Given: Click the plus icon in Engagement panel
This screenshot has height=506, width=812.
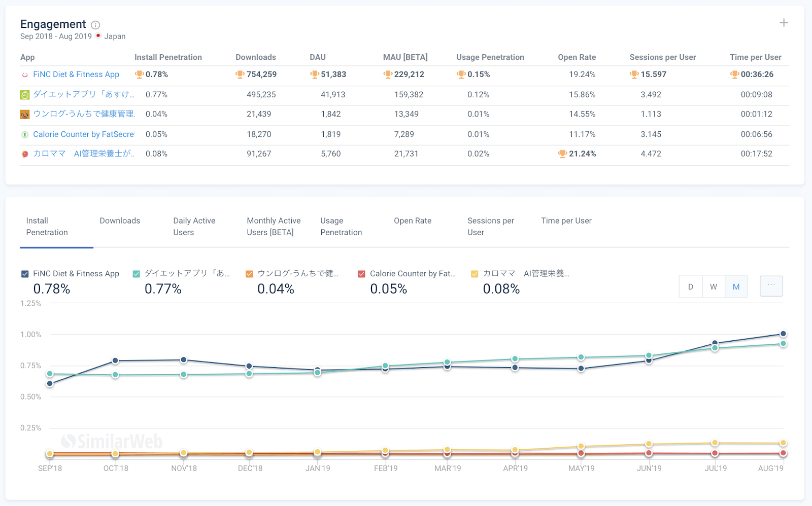Looking at the screenshot, I should click(784, 23).
